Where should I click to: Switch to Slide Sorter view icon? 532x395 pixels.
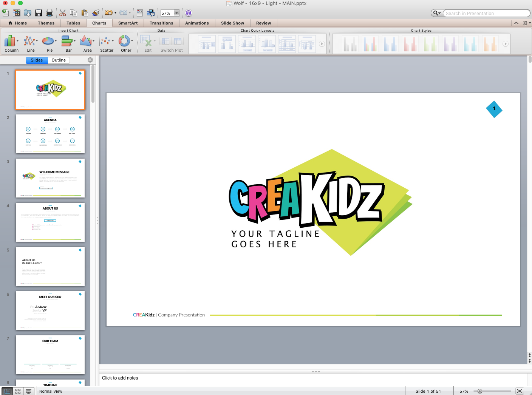click(18, 391)
